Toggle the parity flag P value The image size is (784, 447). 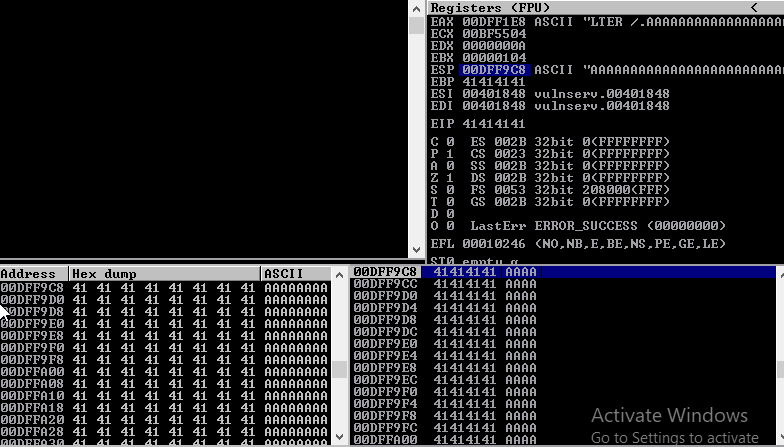[x=450, y=154]
